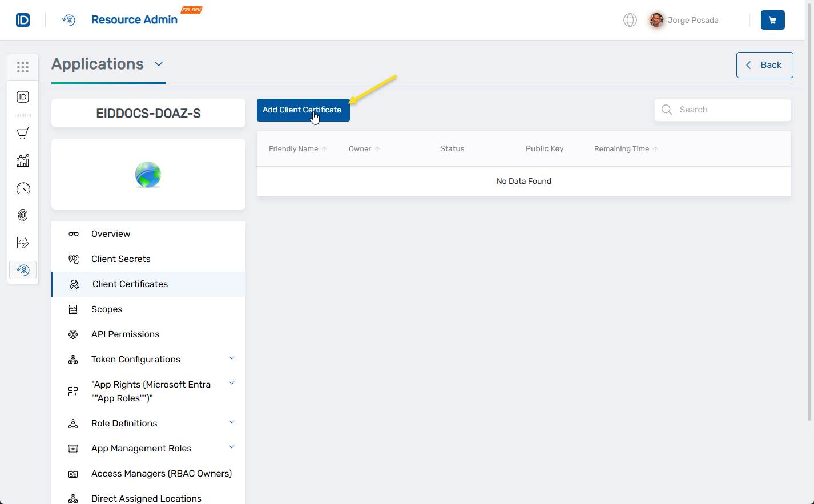Open the globe language icon in header

pyautogui.click(x=630, y=20)
